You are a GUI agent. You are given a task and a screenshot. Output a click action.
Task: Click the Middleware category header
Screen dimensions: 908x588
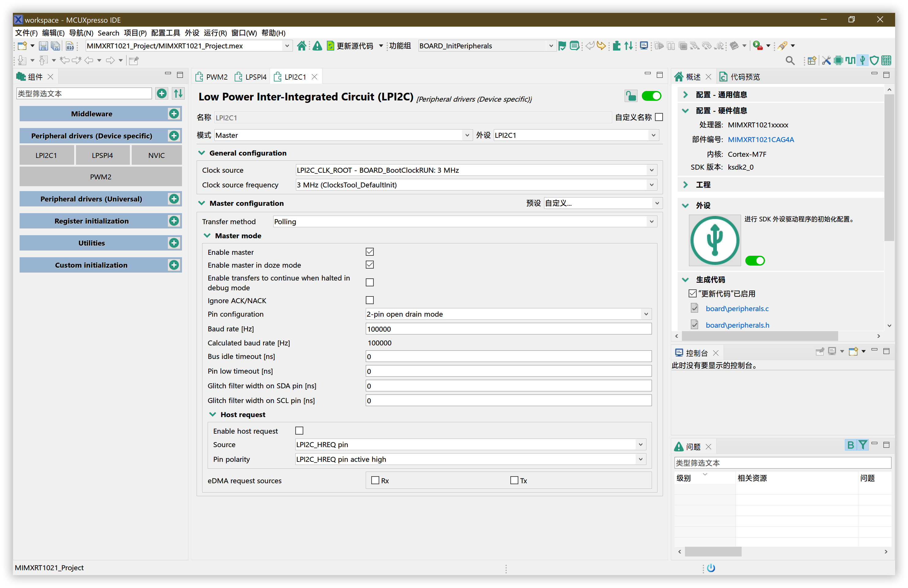tap(92, 114)
